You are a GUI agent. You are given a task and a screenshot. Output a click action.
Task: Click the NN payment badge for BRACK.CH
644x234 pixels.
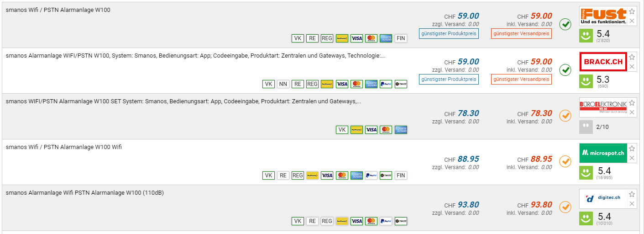pyautogui.click(x=283, y=84)
